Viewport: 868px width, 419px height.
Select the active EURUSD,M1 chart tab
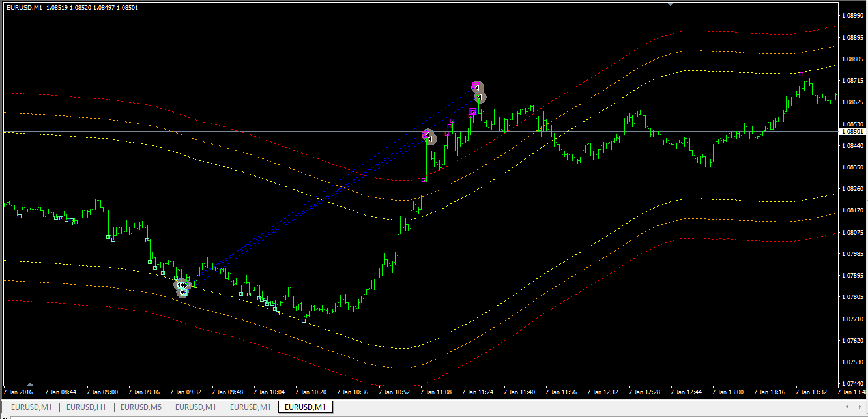[x=305, y=407]
